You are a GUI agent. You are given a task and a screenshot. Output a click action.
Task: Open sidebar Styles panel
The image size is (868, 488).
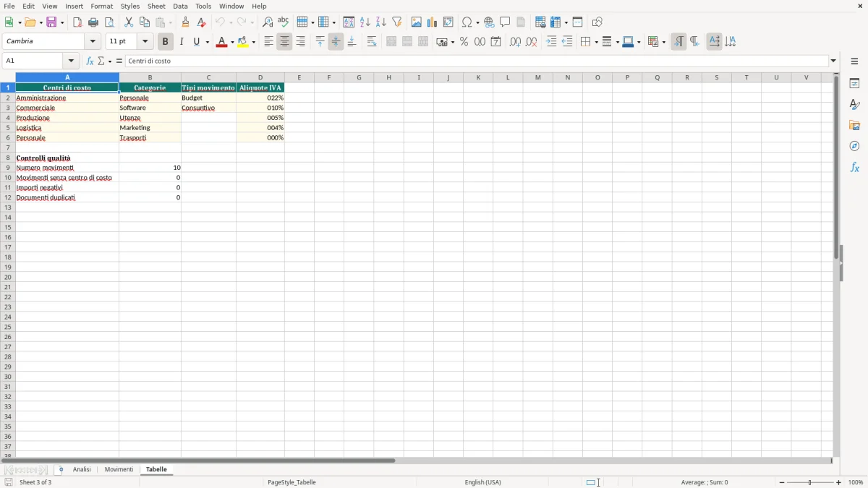(854, 104)
